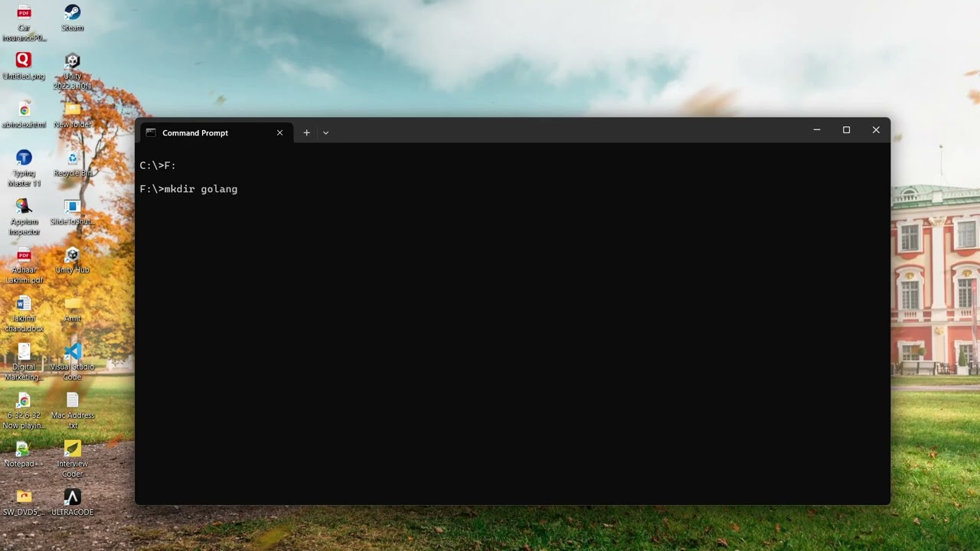Select the Recycle Bin icon
Screen dimensions: 980x551
[x=72, y=158]
